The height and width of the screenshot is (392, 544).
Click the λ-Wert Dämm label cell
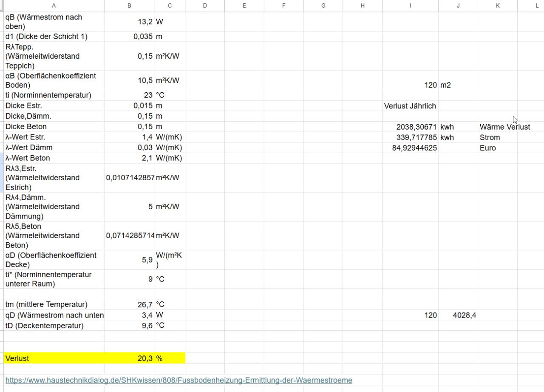[54, 148]
